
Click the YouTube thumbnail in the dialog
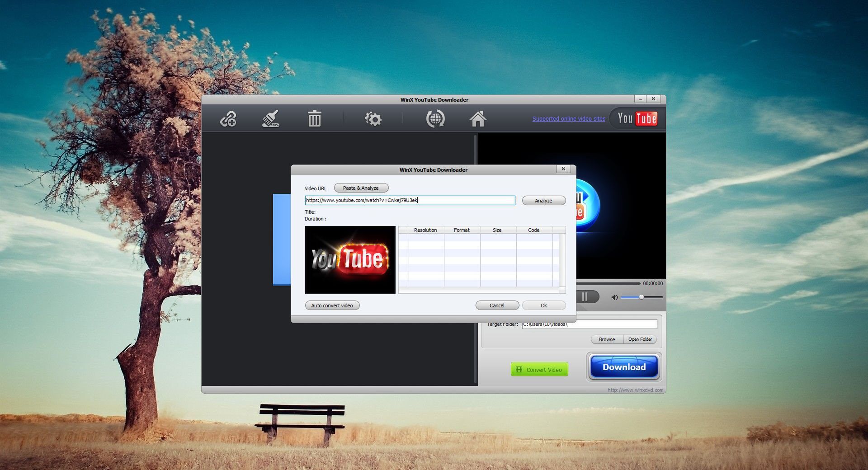(x=350, y=260)
